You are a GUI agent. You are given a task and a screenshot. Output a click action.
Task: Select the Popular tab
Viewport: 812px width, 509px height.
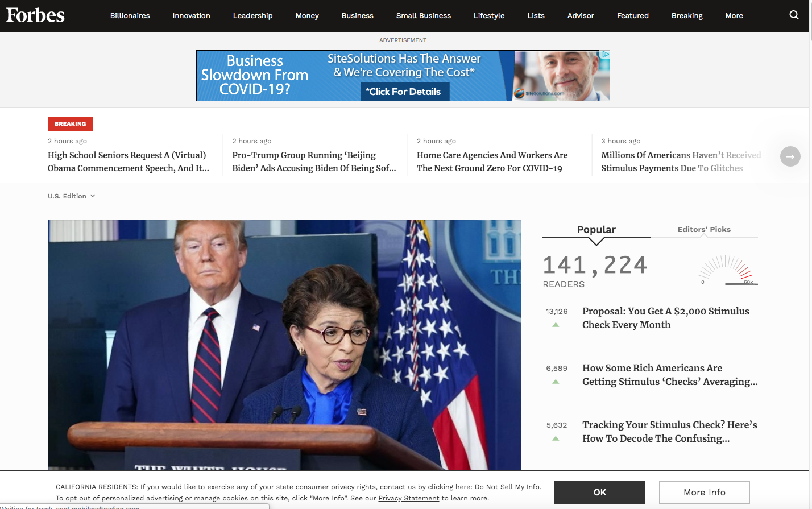596,229
